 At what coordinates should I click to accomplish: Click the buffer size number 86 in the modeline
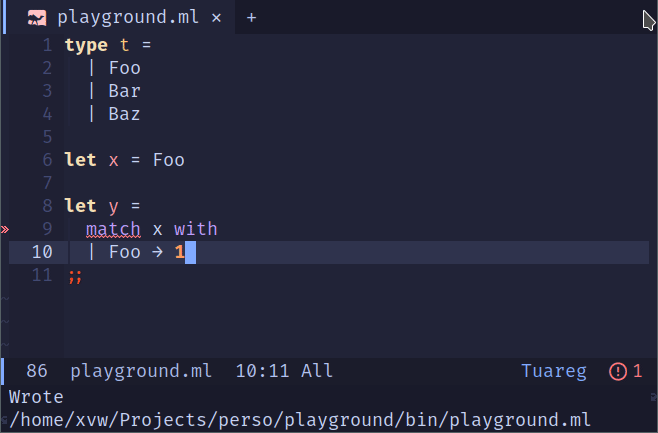click(x=38, y=371)
